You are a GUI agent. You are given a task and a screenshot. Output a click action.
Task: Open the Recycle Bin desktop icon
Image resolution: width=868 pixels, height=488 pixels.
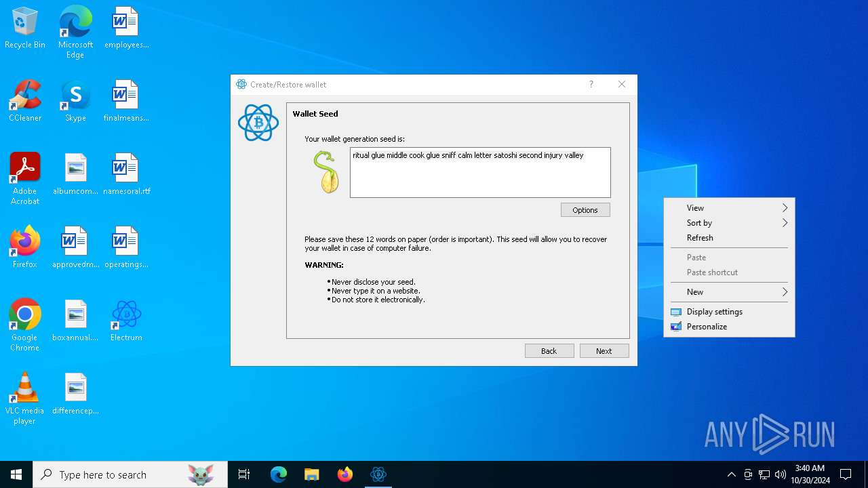pos(25,28)
